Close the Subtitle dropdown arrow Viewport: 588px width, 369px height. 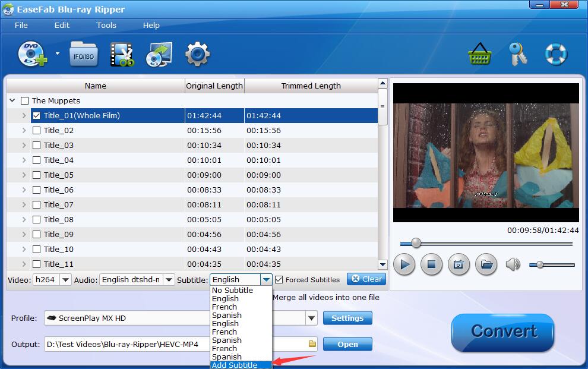[x=266, y=280]
